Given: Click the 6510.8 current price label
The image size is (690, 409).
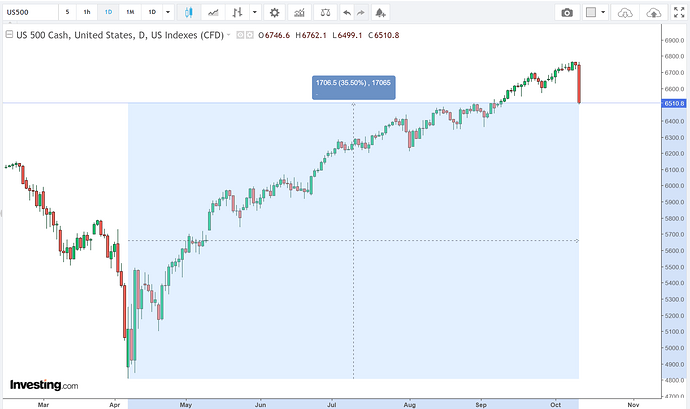Looking at the screenshot, I should click(674, 103).
